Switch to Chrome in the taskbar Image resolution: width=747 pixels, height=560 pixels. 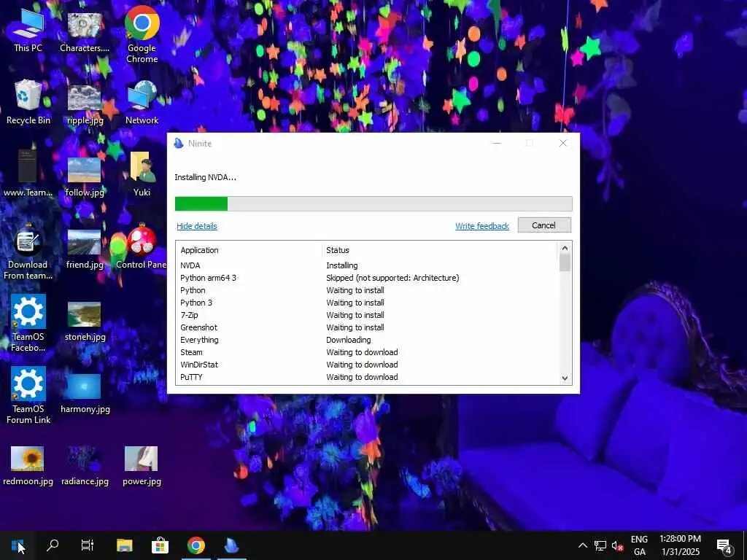[196, 545]
